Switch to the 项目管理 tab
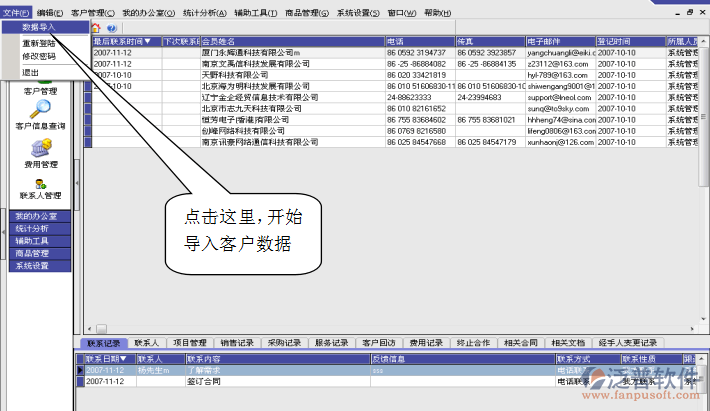This screenshot has height=411, width=710. (190, 343)
